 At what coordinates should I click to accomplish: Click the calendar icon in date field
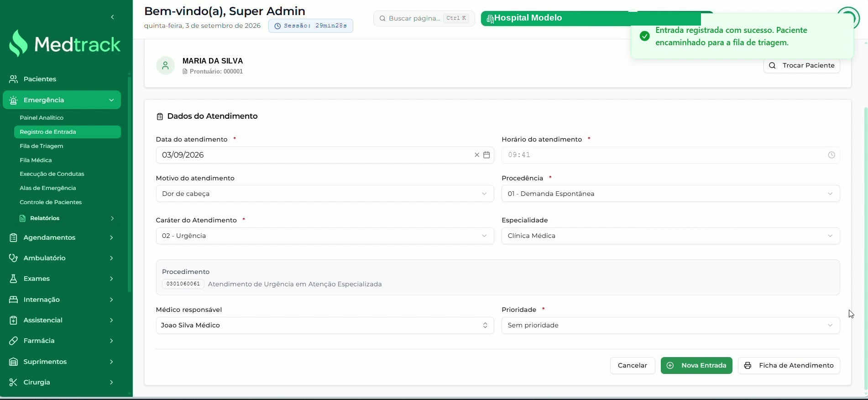[x=486, y=155]
